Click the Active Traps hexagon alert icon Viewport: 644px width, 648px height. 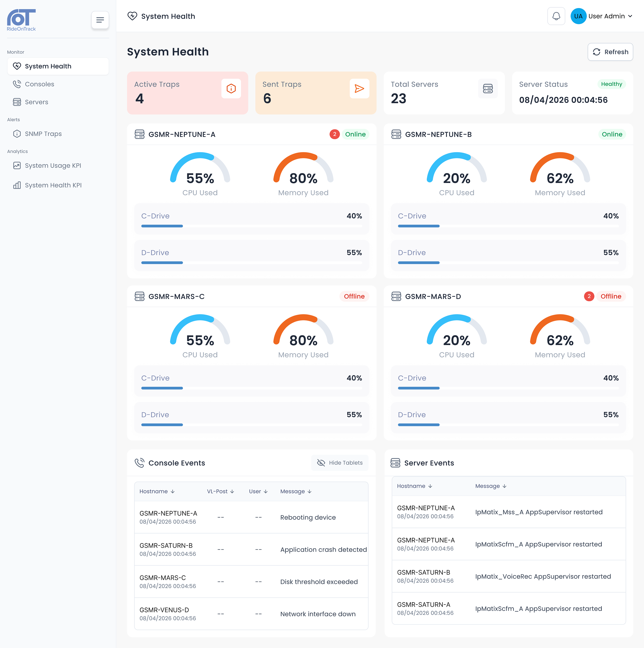click(231, 89)
